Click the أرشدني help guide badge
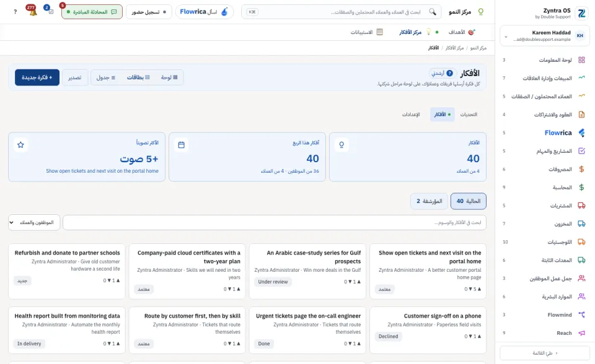Viewport: 595px width, 364px height. tap(443, 73)
